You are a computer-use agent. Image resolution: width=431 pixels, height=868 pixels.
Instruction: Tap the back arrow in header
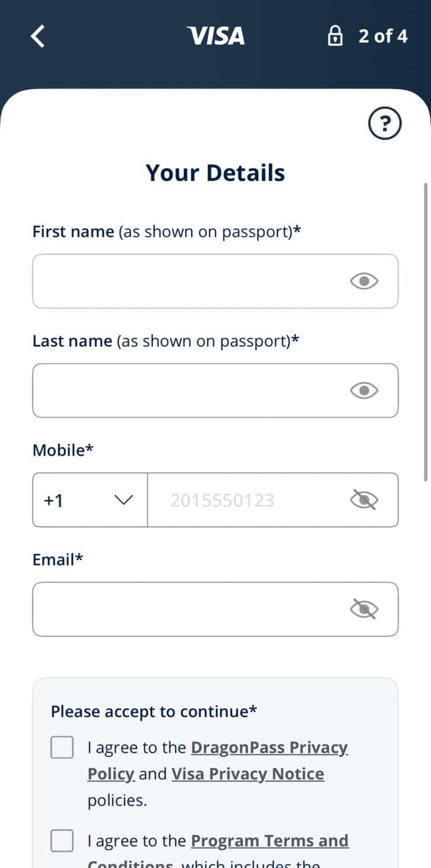38,36
